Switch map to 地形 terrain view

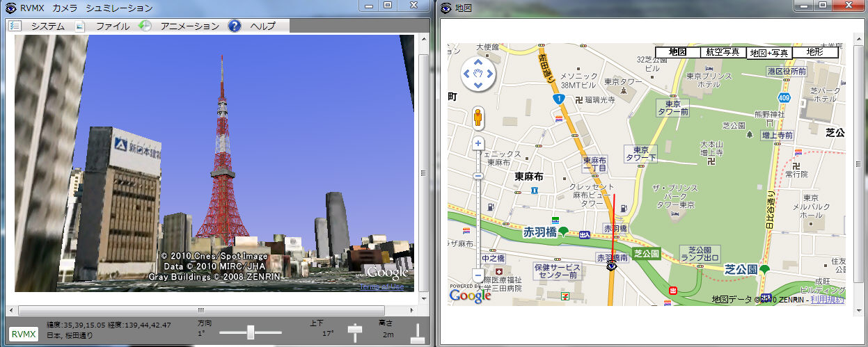(814, 52)
